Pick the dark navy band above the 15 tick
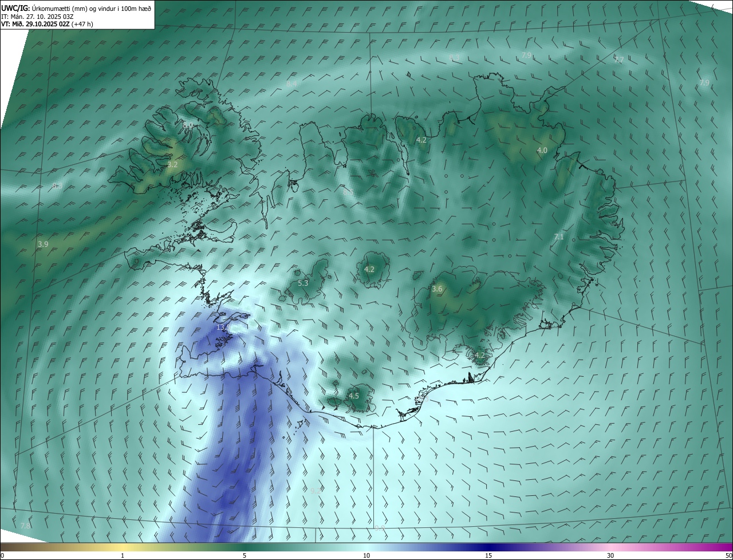 click(x=488, y=547)
